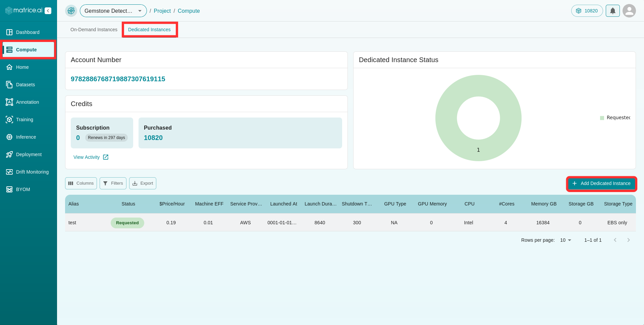Click the Intel CPU cell

pos(469,223)
